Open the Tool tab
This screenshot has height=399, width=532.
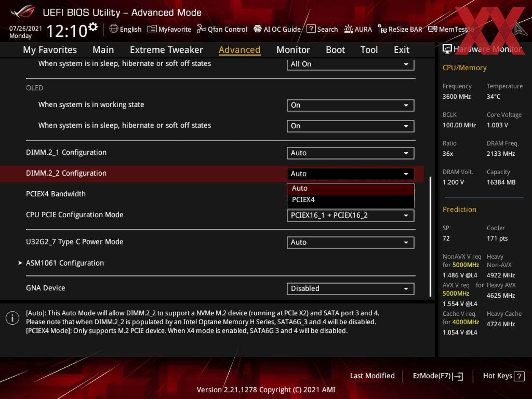369,50
